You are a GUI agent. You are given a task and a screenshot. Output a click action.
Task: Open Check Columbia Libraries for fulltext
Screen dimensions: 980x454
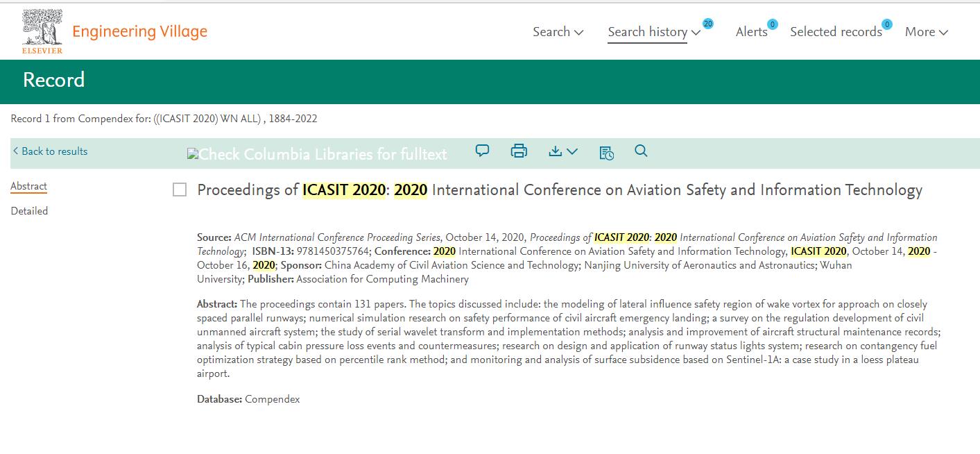click(x=316, y=153)
